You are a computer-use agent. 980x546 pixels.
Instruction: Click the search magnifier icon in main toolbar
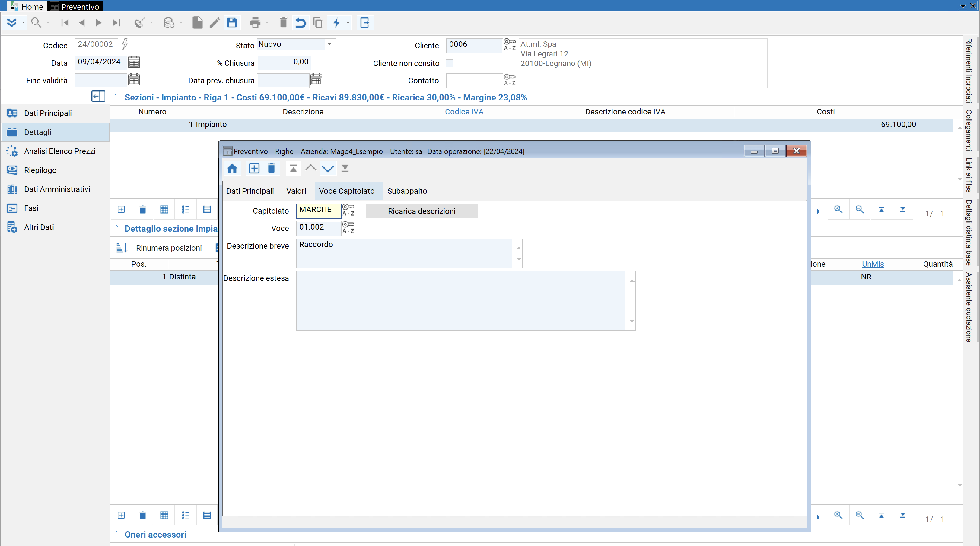click(36, 22)
